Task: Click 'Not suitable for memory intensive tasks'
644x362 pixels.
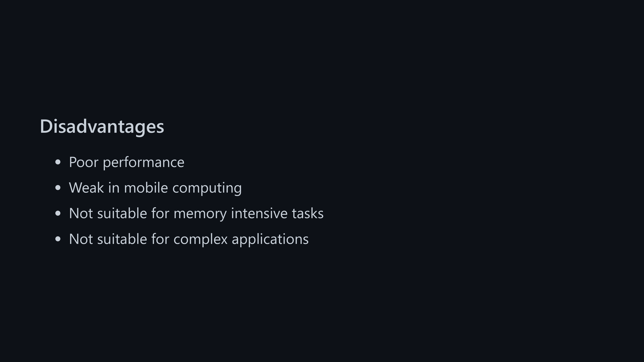Action: click(196, 213)
